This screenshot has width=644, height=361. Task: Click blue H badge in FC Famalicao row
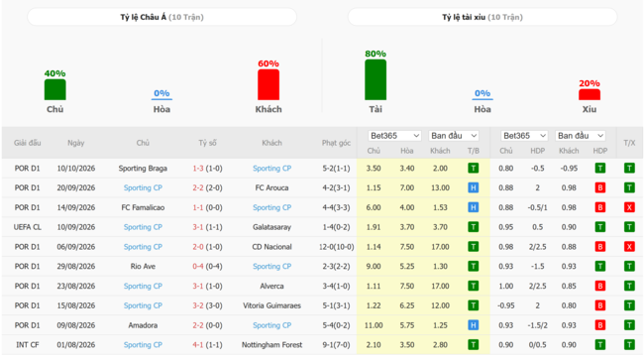pyautogui.click(x=474, y=207)
